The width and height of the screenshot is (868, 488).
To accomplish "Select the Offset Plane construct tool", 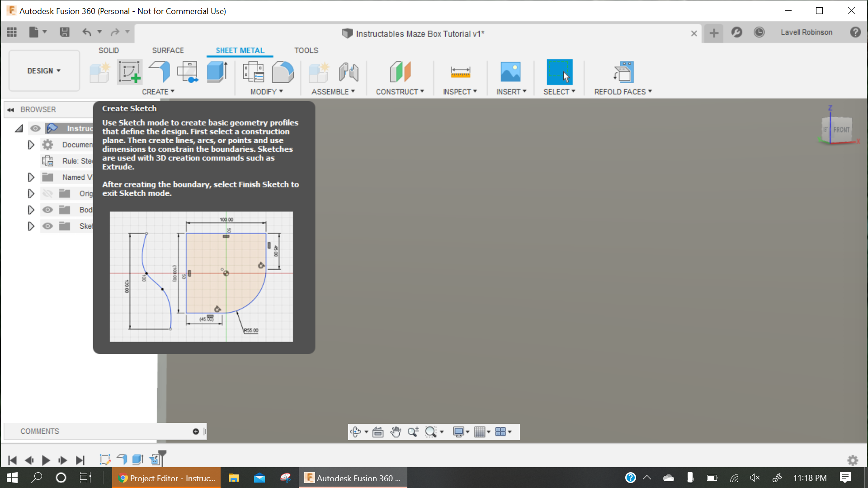I will coord(400,72).
